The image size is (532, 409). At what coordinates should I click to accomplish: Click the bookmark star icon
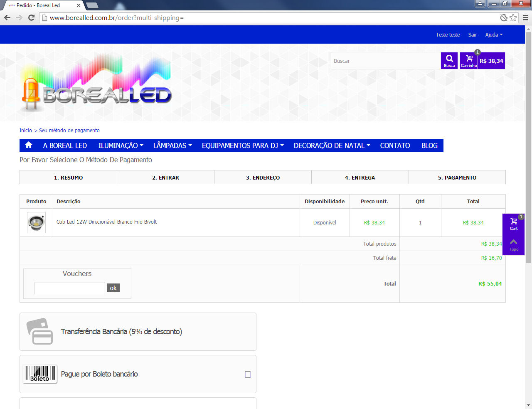pyautogui.click(x=513, y=17)
